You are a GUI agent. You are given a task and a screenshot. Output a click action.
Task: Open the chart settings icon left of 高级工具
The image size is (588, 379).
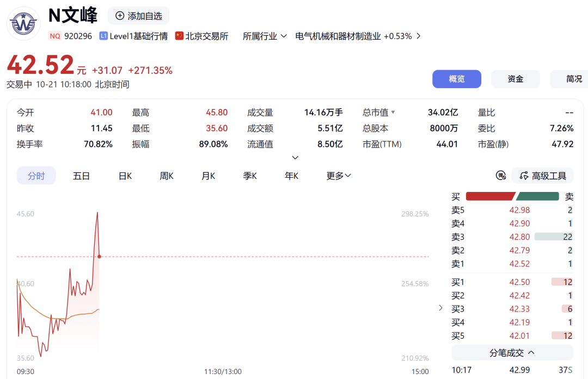(501, 175)
